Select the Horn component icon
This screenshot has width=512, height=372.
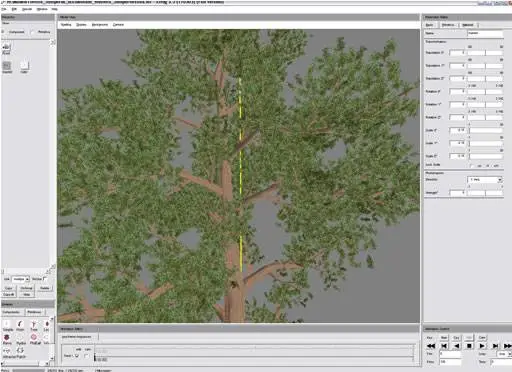[x=20, y=325]
